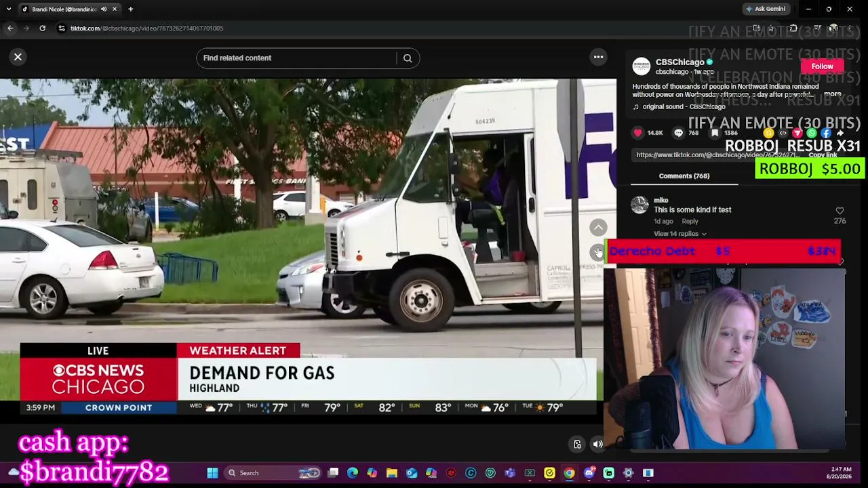Open mike's commenter profile picture
Screen dimensions: 868x488
[x=639, y=205]
